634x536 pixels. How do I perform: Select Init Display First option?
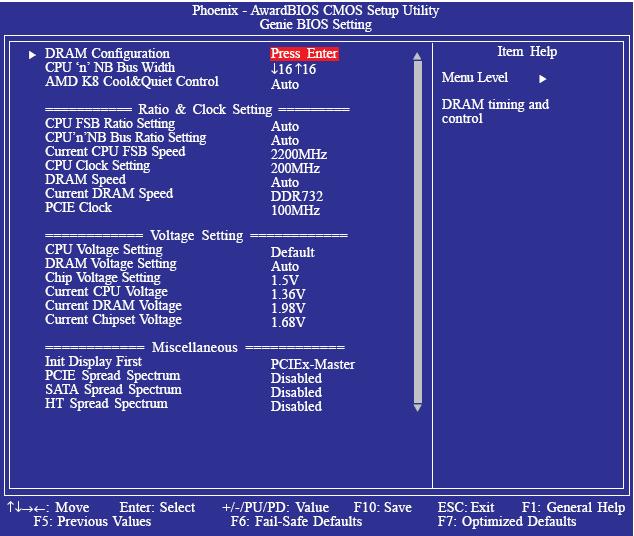pyautogui.click(x=93, y=361)
